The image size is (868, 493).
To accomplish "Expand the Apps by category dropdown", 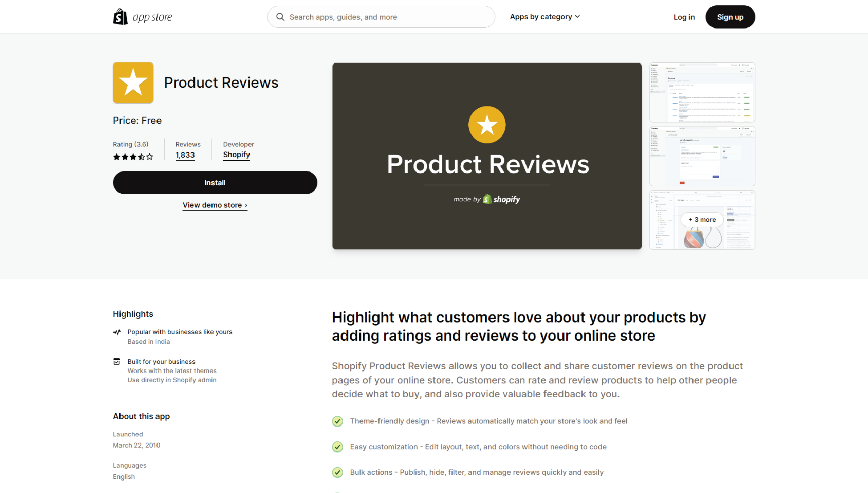I will [x=541, y=17].
